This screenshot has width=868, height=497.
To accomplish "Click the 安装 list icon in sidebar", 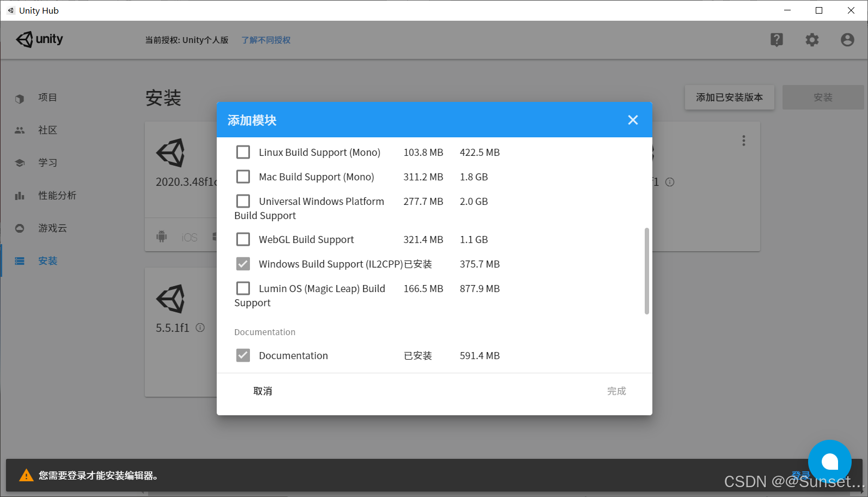I will (20, 261).
